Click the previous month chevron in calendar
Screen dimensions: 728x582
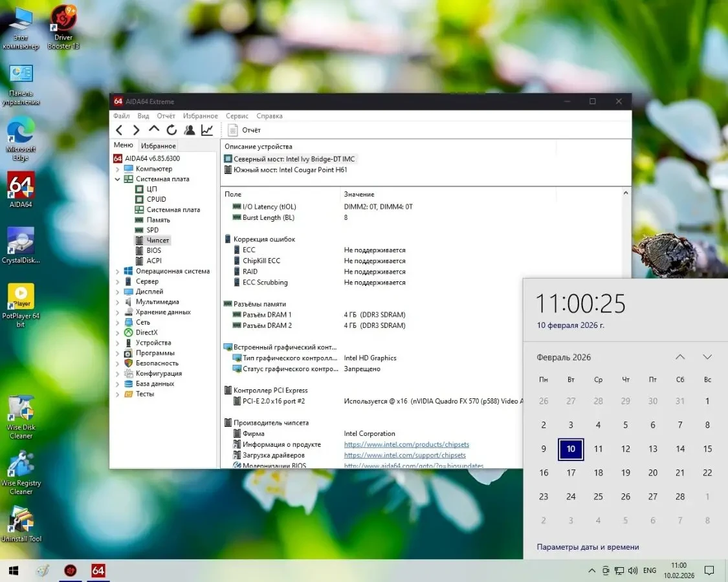pyautogui.click(x=680, y=356)
